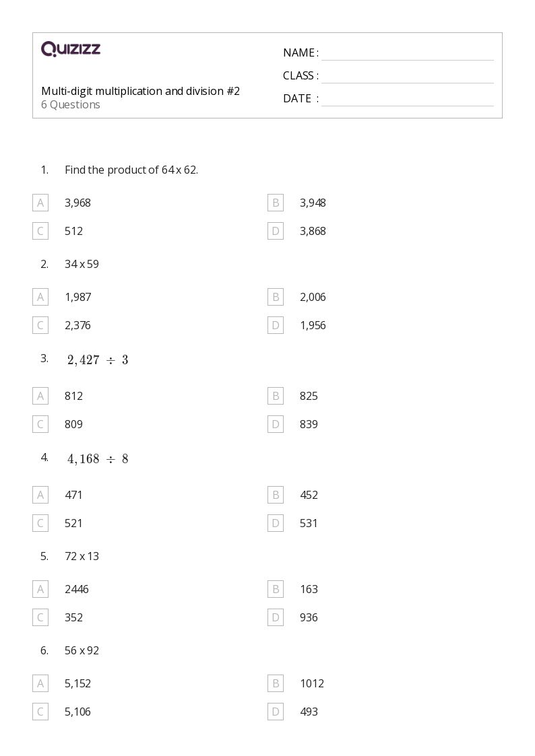Check option A 812 in question 3
Image resolution: width=535 pixels, height=756 pixels.
(x=40, y=396)
